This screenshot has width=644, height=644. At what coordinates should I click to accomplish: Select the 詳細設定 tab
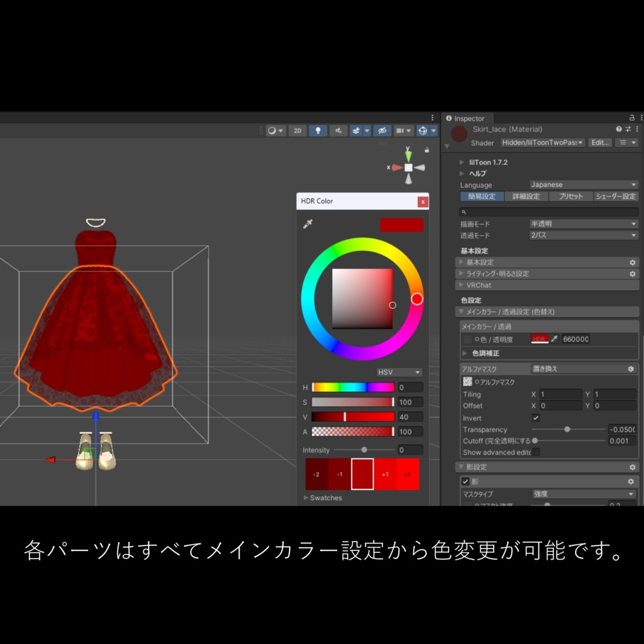click(526, 196)
